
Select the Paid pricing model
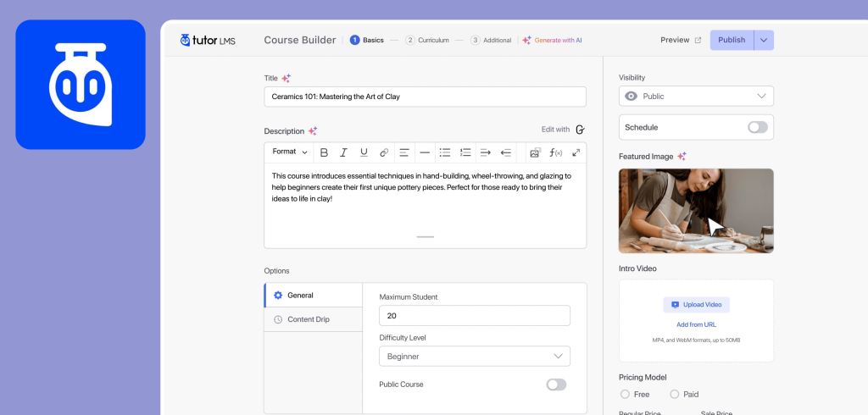pos(674,395)
